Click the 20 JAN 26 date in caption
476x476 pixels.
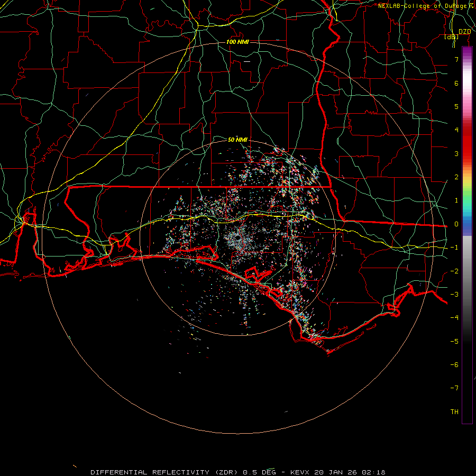coord(336,472)
